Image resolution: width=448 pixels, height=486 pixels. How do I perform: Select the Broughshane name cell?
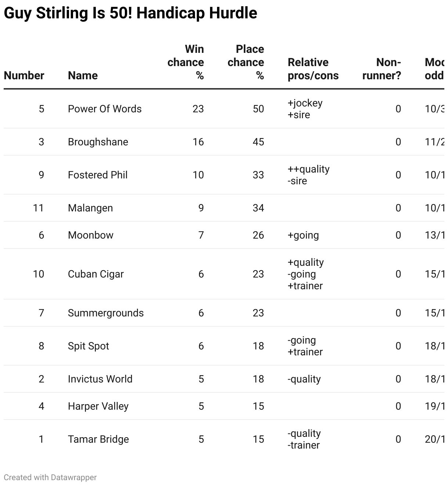[98, 142]
